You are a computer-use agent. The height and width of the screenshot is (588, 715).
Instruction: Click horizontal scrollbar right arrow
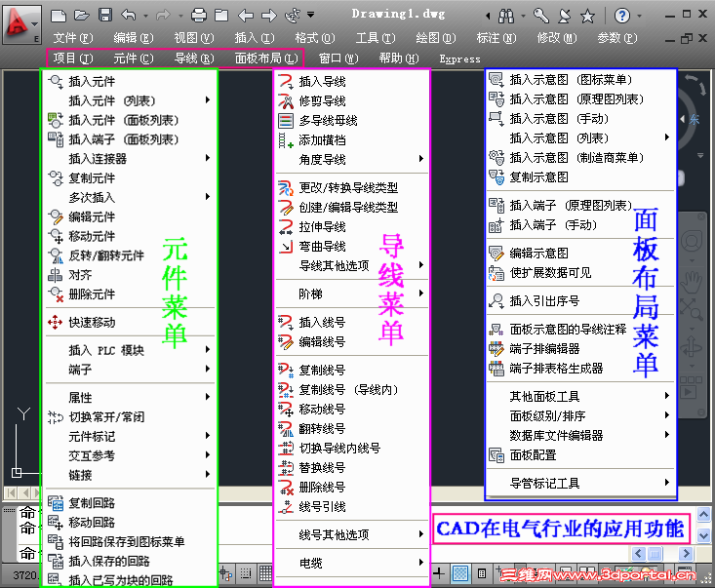pos(686,553)
